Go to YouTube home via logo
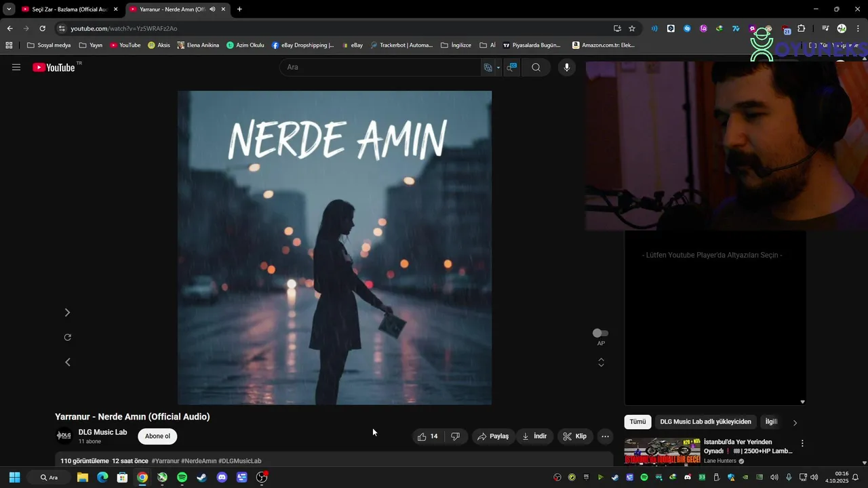 pos(54,67)
